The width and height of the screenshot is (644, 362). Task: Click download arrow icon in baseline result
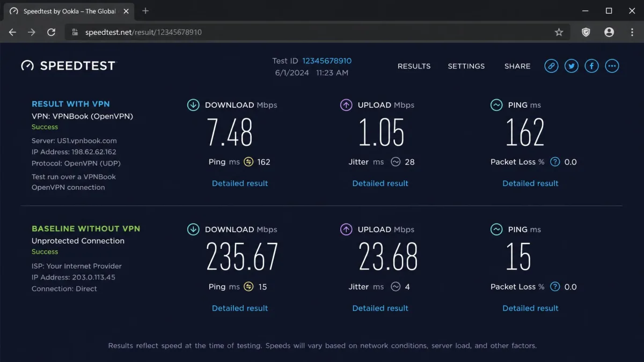pyautogui.click(x=193, y=230)
